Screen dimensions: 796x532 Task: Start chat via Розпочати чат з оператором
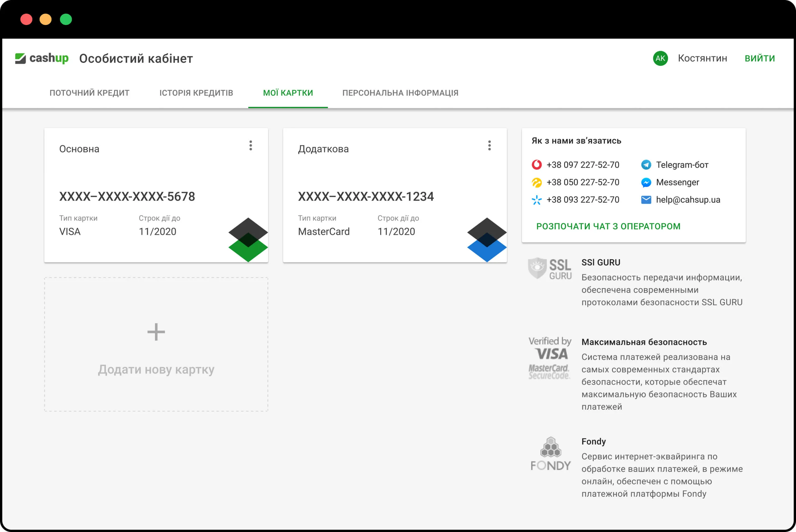point(608,226)
